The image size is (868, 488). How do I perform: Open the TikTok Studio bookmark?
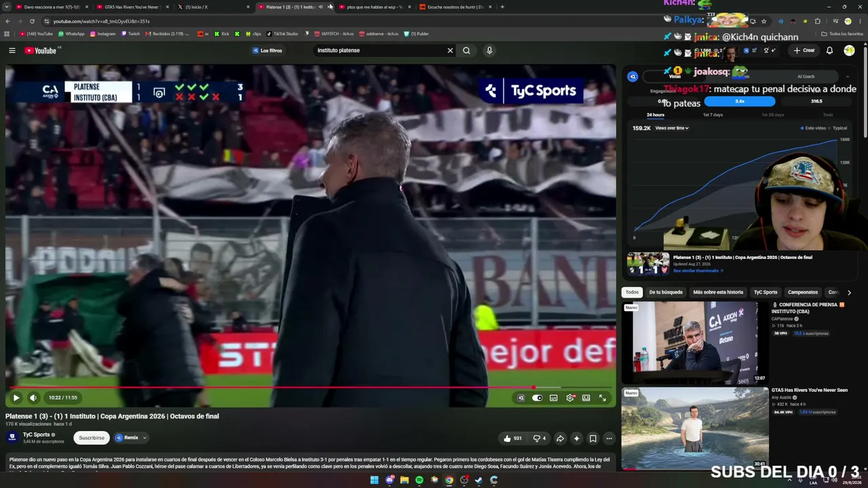pyautogui.click(x=283, y=34)
